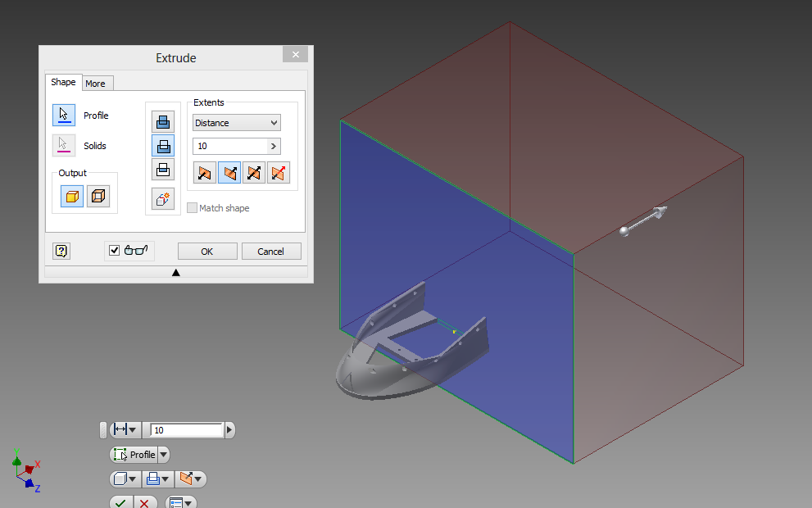Open the distance value flyout arrow in dialog
Image resolution: width=812 pixels, height=508 pixels.
(274, 146)
